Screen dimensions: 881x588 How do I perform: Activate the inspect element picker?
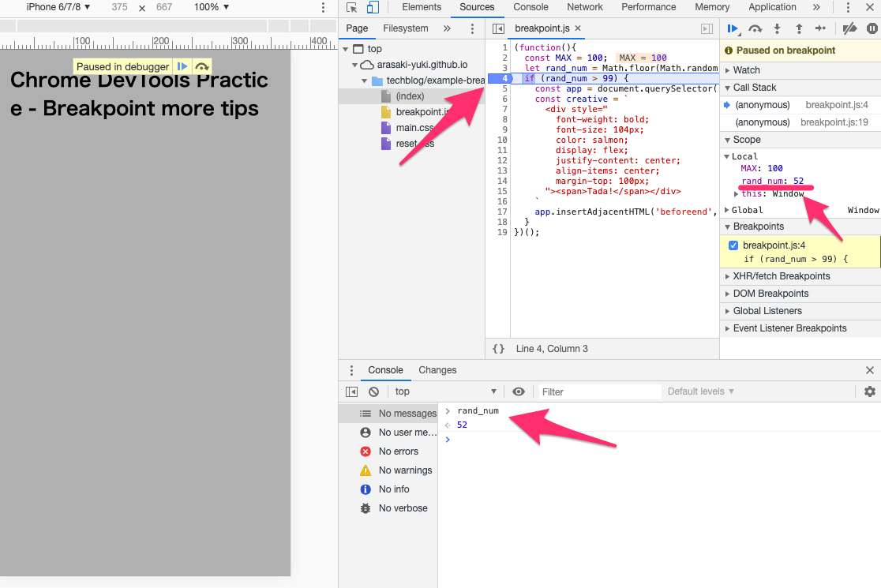pos(352,7)
